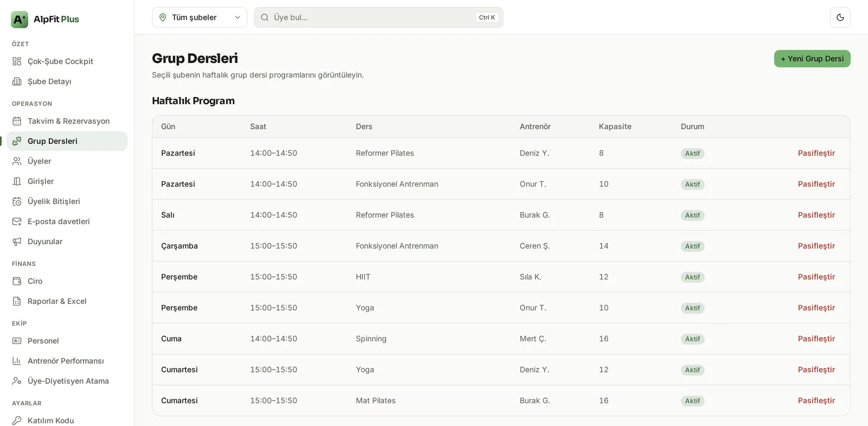Click the Yeni Grup Dersi button
This screenshot has width=868, height=426.
812,59
